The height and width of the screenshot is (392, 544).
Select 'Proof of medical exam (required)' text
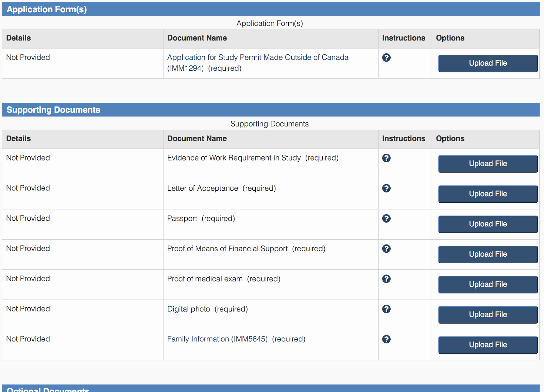coord(224,279)
